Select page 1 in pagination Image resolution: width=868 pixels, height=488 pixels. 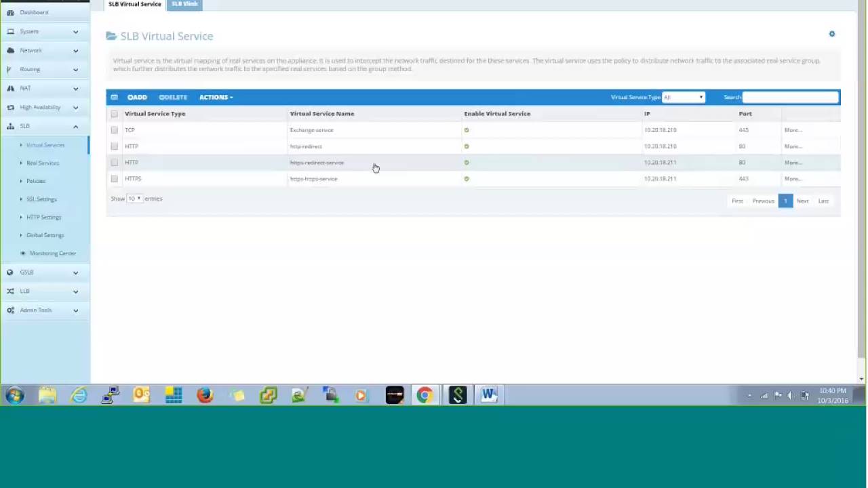click(x=785, y=201)
